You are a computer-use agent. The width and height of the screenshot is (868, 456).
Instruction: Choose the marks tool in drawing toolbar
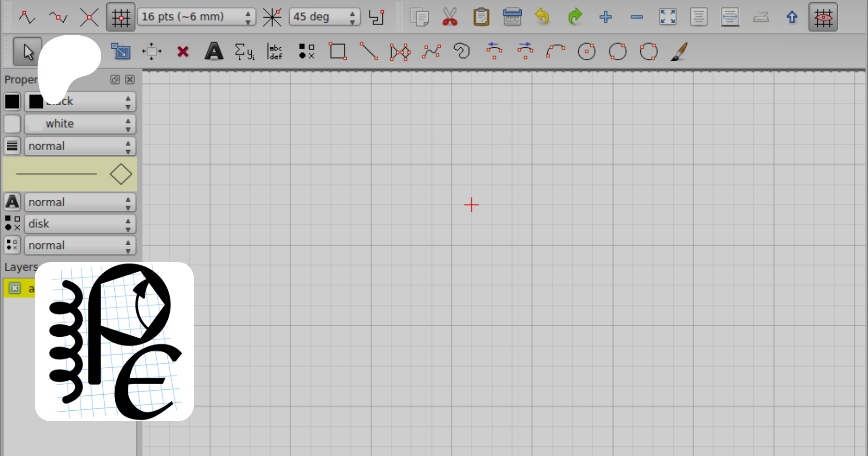(307, 51)
